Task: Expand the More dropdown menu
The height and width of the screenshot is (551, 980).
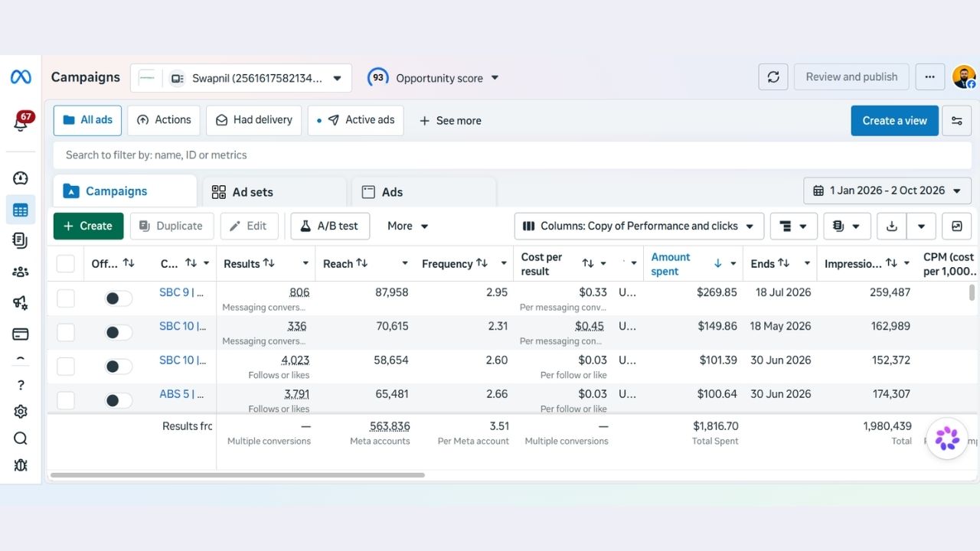Action: (x=407, y=226)
